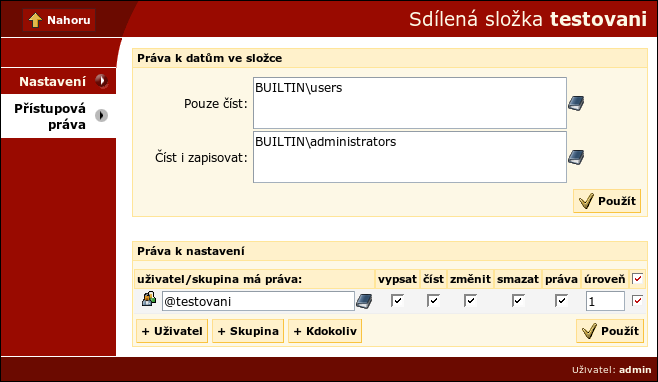This screenshot has width=658, height=382.
Task: Toggle the red row checkbox for @testovani
Action: tap(637, 301)
